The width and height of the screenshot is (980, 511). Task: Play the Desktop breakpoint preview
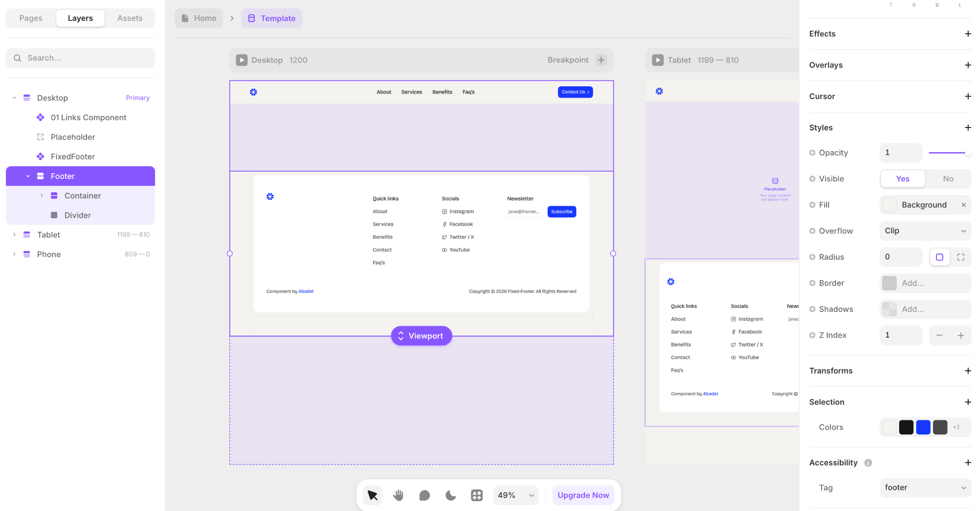242,60
